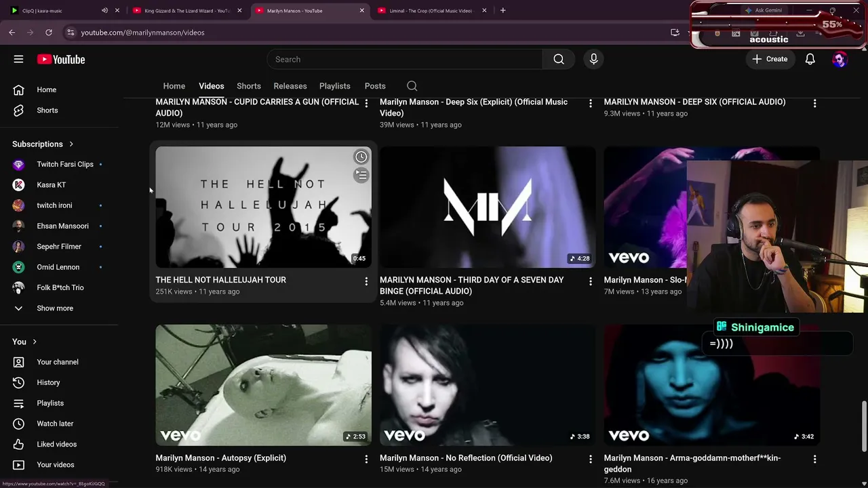Click the Create button
The height and width of the screenshot is (488, 868).
[770, 60]
